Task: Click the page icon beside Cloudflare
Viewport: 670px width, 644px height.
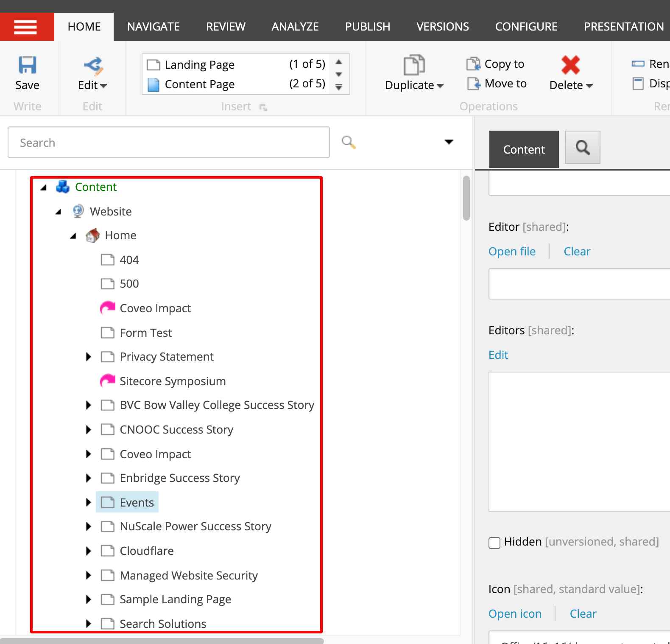Action: [108, 551]
